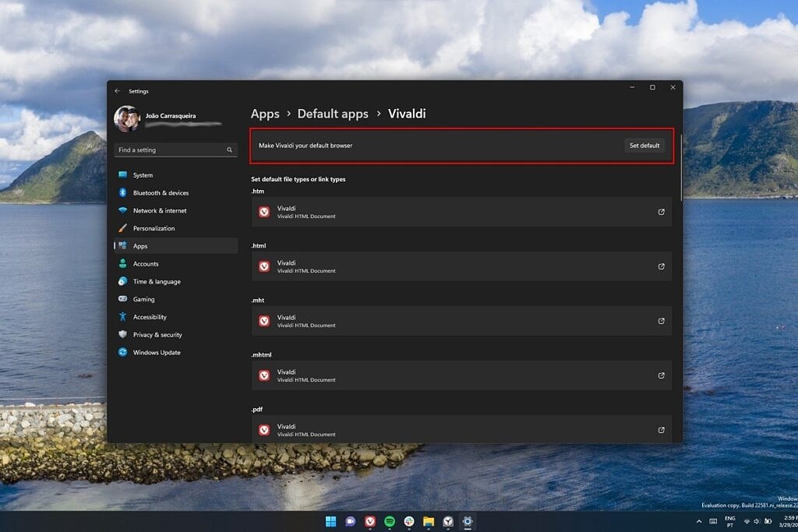Click the Vivaldi logo in .pdf row
798x532 pixels.
[x=264, y=430]
